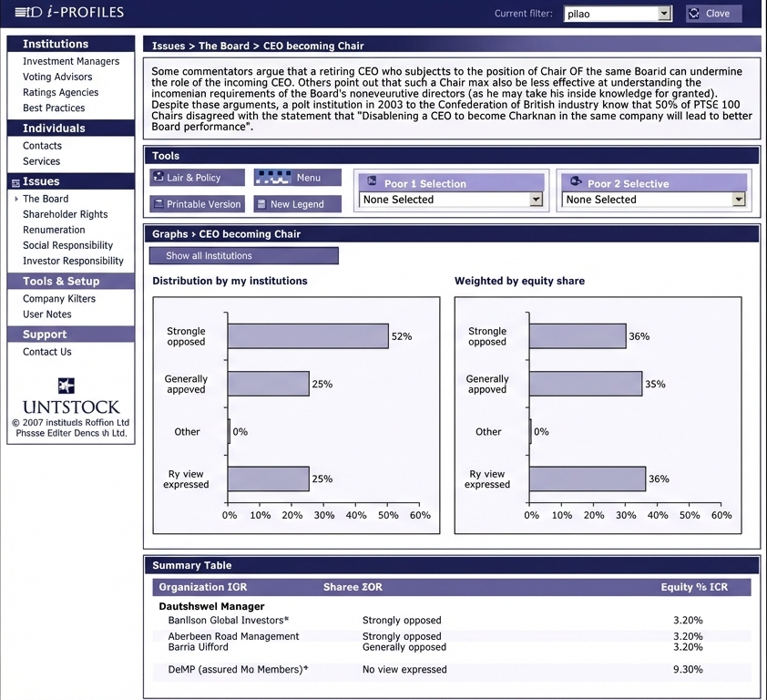Click the Clove button's refresh icon
The height and width of the screenshot is (700, 767).
(x=694, y=14)
